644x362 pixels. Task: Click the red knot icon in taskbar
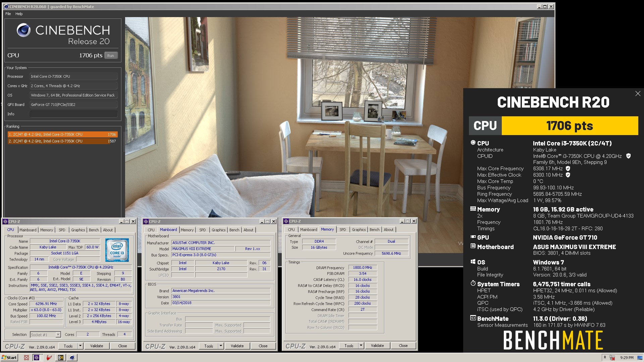[26, 358]
